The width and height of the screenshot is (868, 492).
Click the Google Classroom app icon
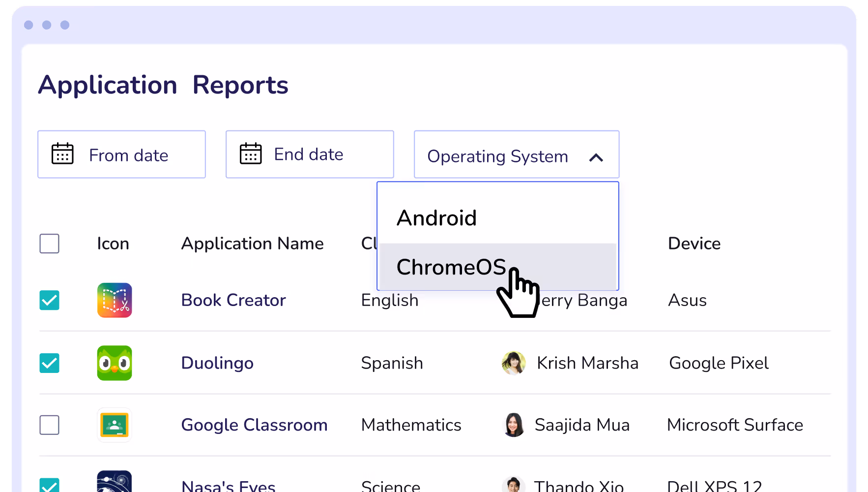coord(115,425)
